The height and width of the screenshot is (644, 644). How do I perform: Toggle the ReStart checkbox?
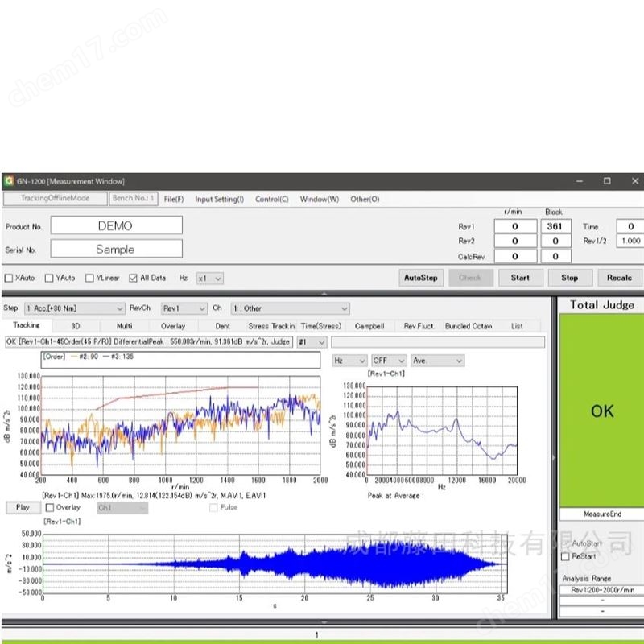tap(566, 556)
